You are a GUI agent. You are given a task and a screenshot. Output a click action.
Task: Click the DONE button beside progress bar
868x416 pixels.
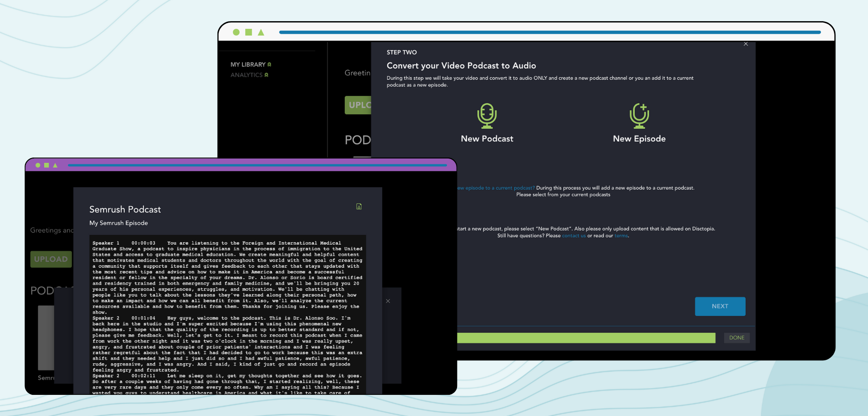pos(736,338)
